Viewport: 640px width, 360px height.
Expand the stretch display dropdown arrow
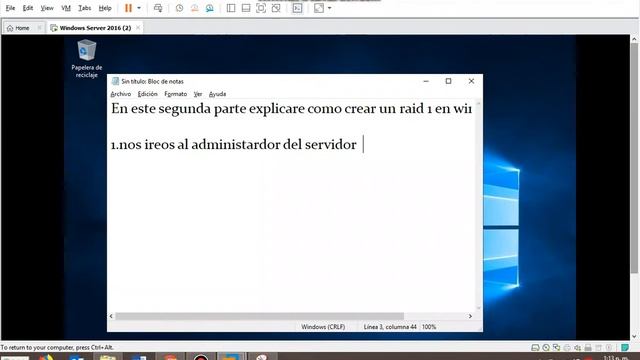pyautogui.click(x=329, y=8)
